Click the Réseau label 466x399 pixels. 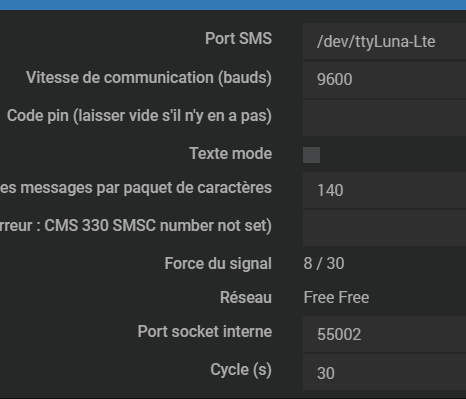click(246, 297)
